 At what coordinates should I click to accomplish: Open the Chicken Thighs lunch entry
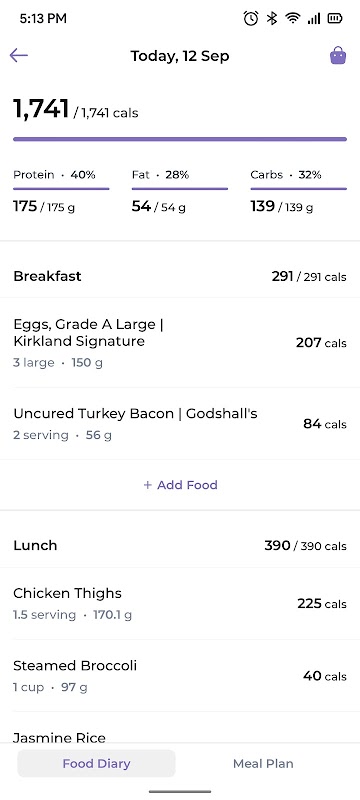tap(180, 604)
